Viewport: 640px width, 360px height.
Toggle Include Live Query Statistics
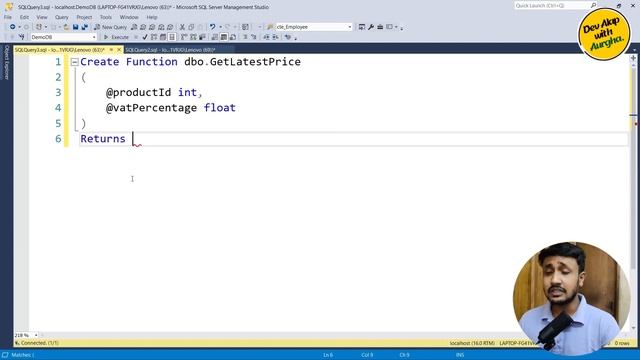tap(193, 37)
